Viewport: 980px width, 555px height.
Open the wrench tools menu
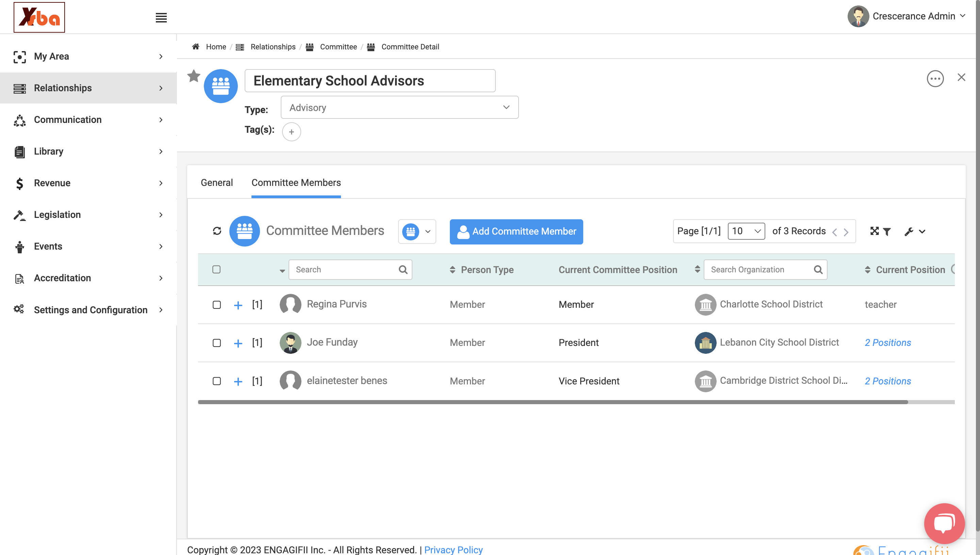point(914,232)
